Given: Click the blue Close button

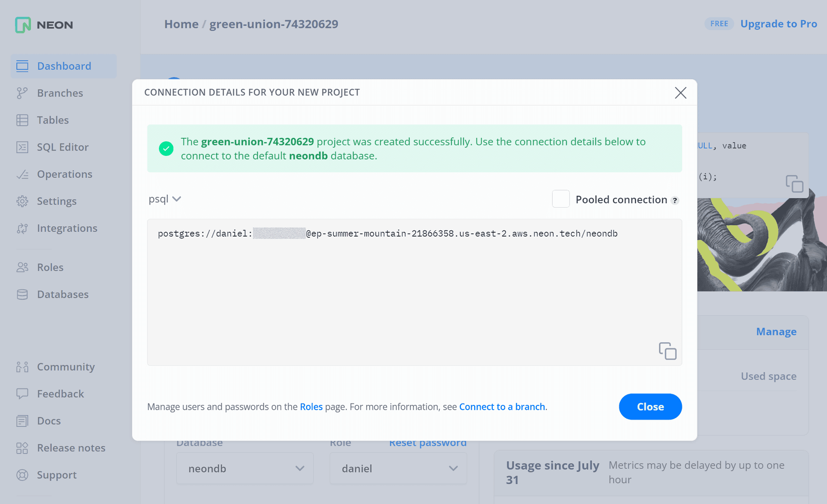Looking at the screenshot, I should click(650, 407).
